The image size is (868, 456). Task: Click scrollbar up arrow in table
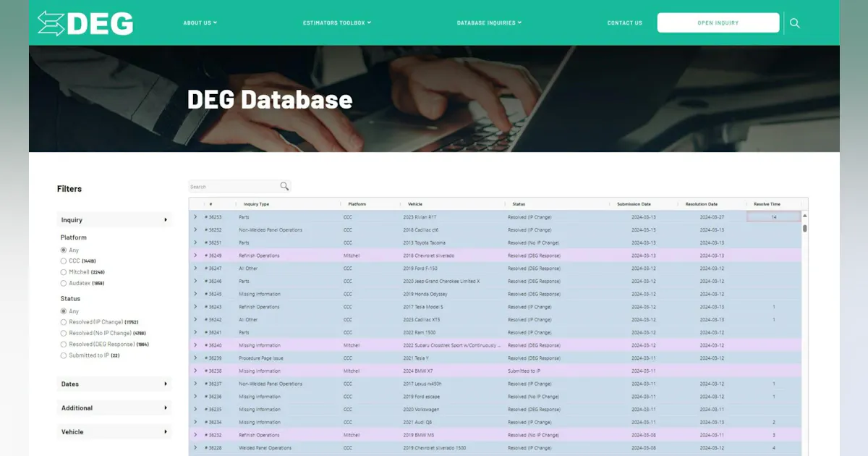click(804, 216)
